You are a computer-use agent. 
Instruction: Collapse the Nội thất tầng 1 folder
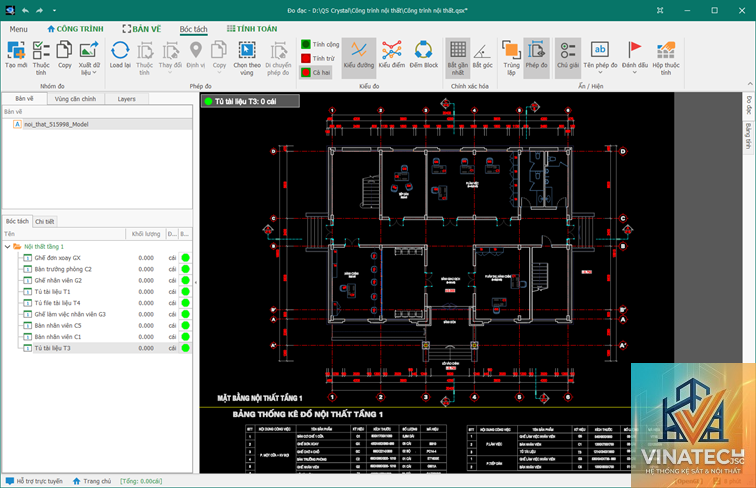pos(7,246)
